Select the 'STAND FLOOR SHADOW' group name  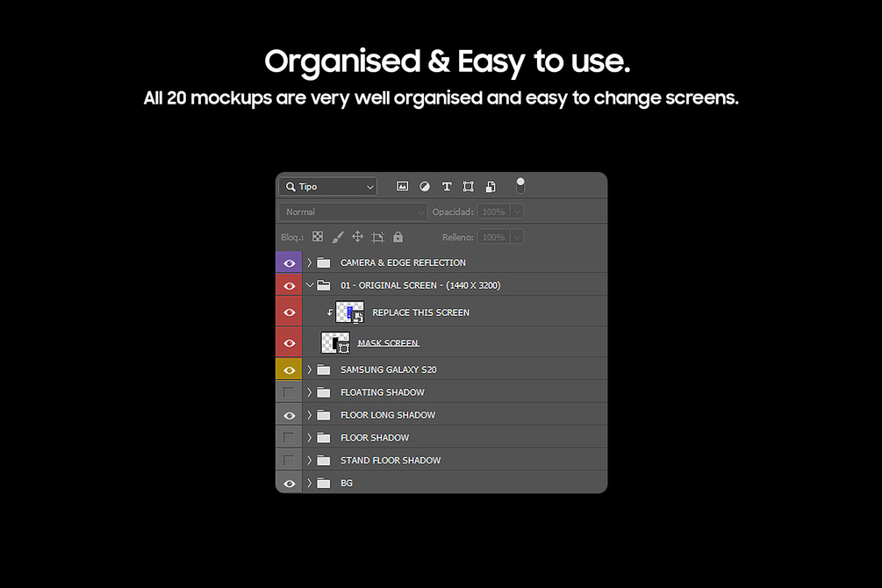tap(391, 460)
